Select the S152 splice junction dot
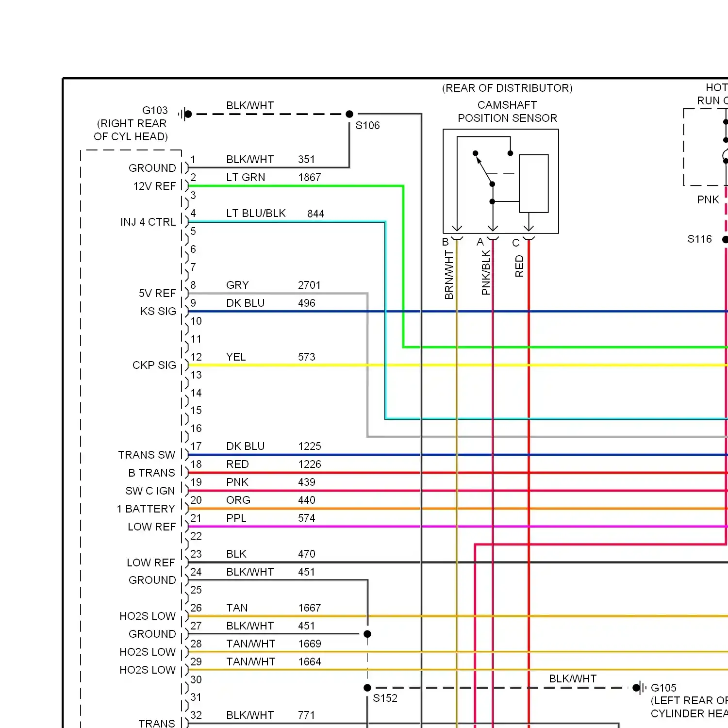728x728 pixels. [367, 688]
